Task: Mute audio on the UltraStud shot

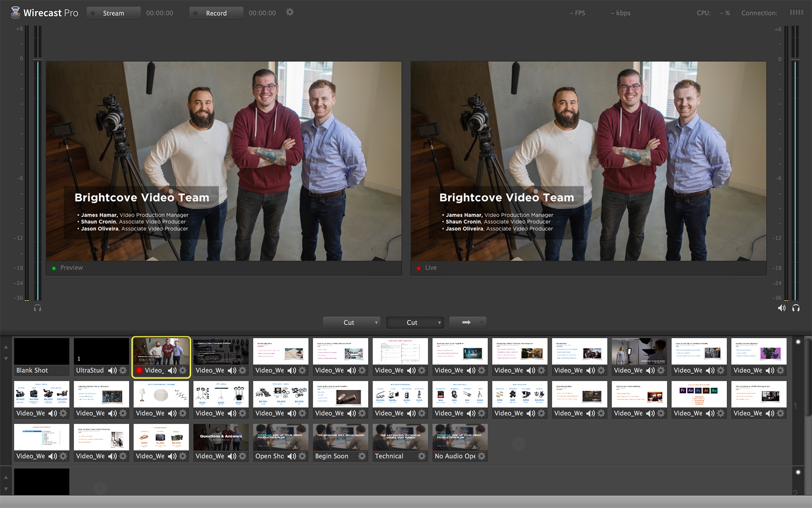Action: coord(112,370)
